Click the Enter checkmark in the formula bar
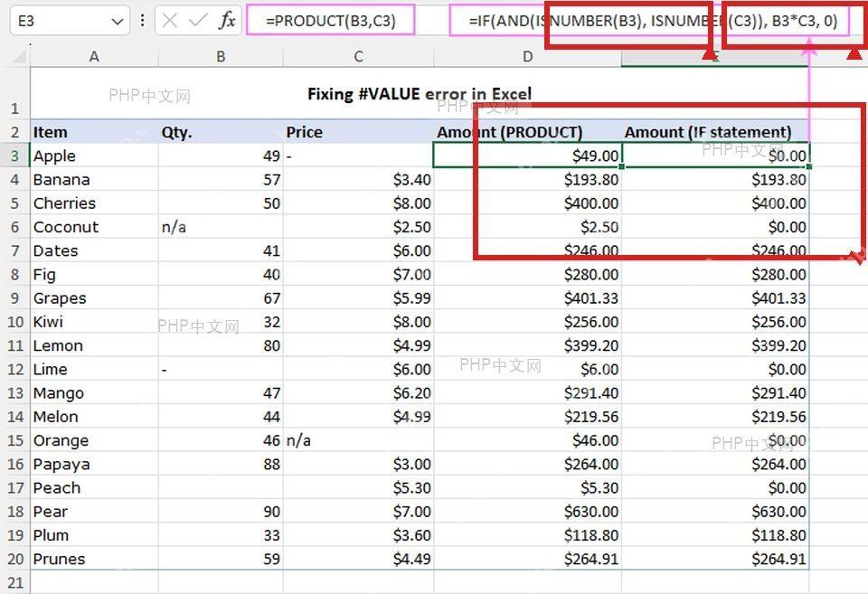 coord(198,21)
